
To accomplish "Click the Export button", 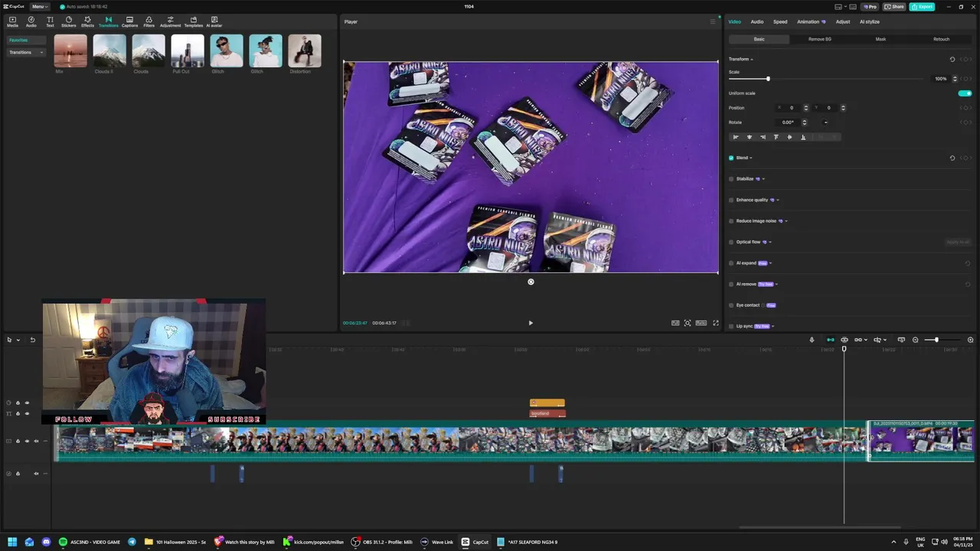I will (922, 7).
